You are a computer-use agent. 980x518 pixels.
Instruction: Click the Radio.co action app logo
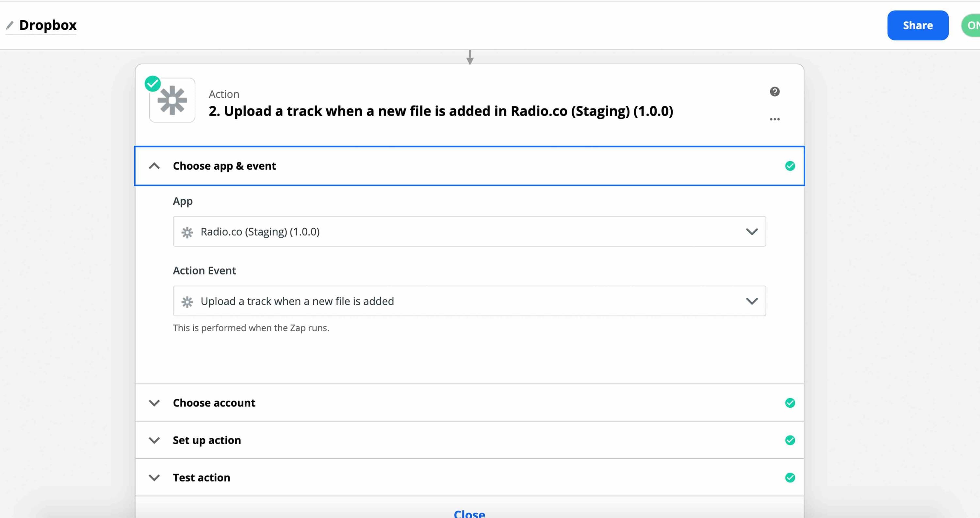(172, 100)
